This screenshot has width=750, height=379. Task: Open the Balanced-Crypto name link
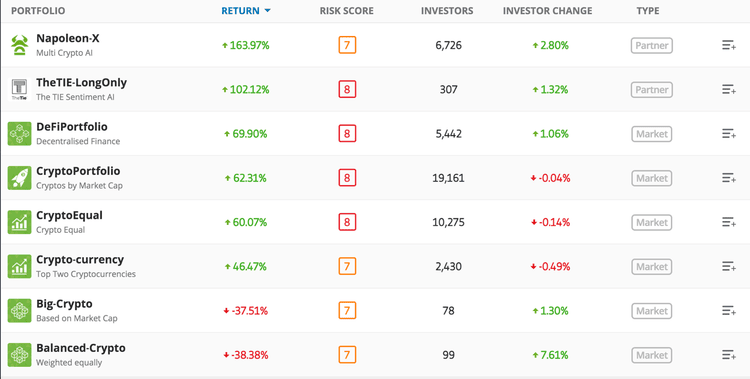[81, 348]
